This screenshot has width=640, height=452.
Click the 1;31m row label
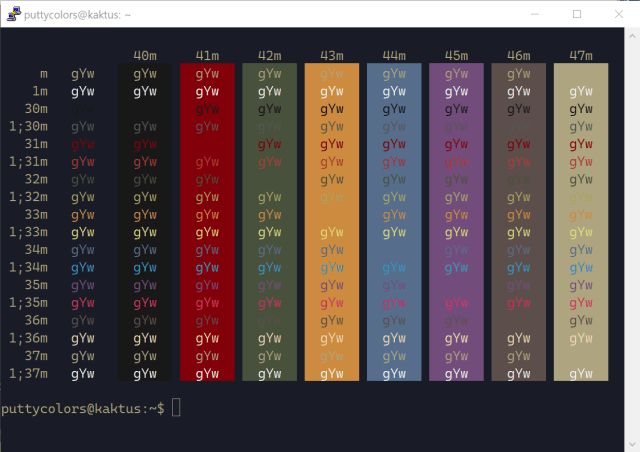28,162
